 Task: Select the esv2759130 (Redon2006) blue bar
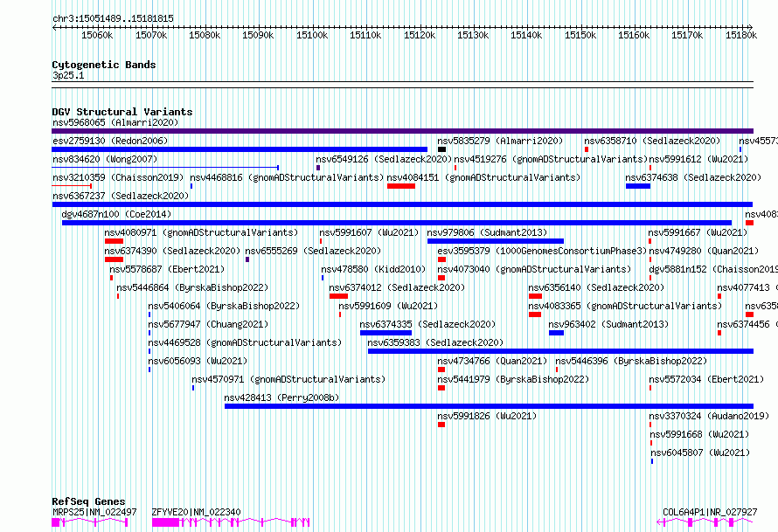(240, 149)
